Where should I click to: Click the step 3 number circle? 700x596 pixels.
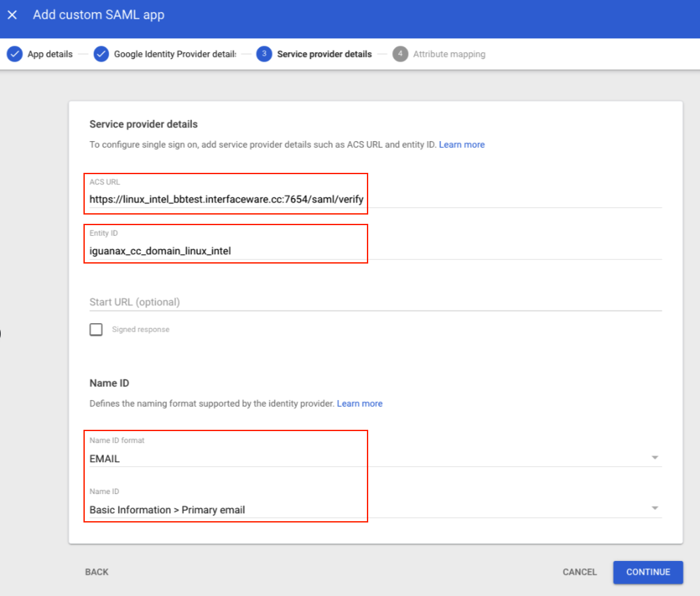tap(264, 54)
